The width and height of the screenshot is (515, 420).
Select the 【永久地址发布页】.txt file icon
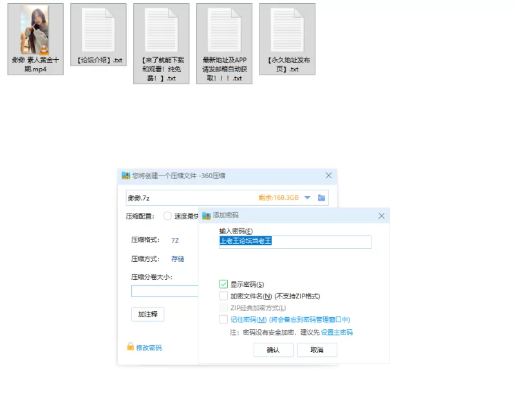(287, 30)
